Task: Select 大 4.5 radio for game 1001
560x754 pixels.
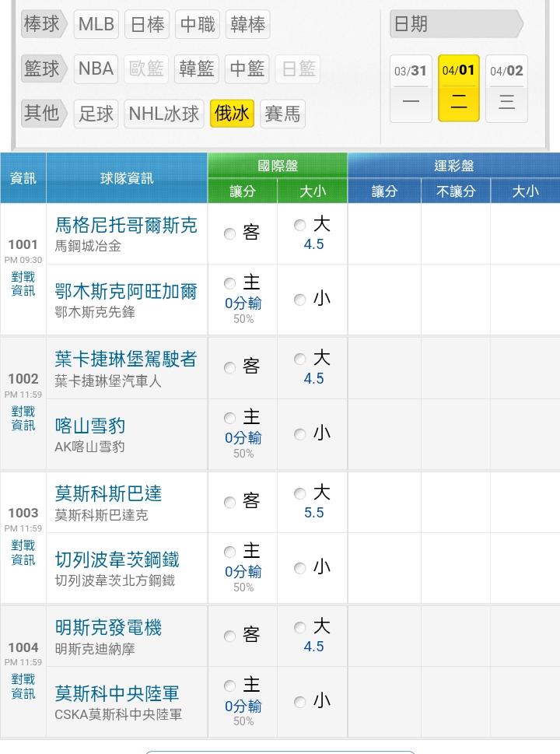Action: 300,225
